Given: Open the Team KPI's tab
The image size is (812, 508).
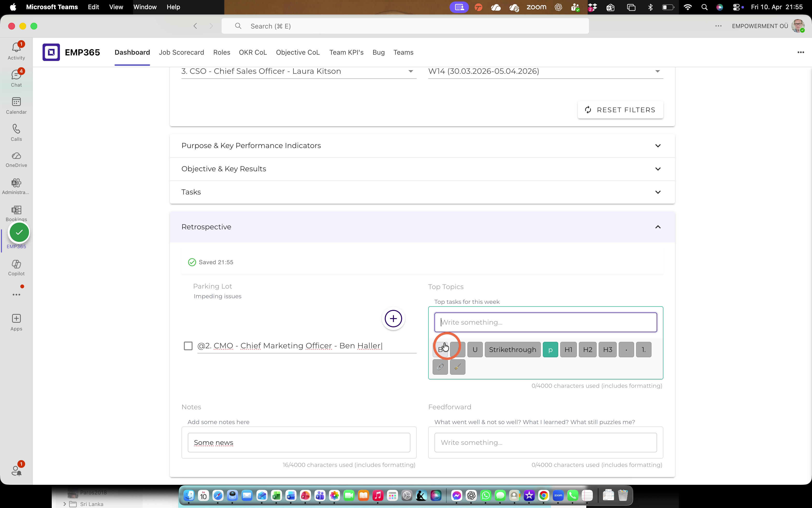Looking at the screenshot, I should tap(346, 52).
